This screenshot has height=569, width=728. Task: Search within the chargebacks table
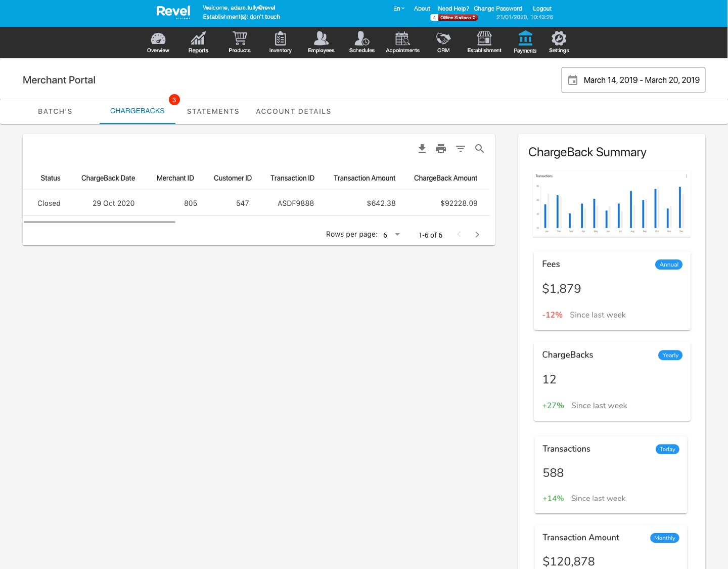tap(480, 149)
